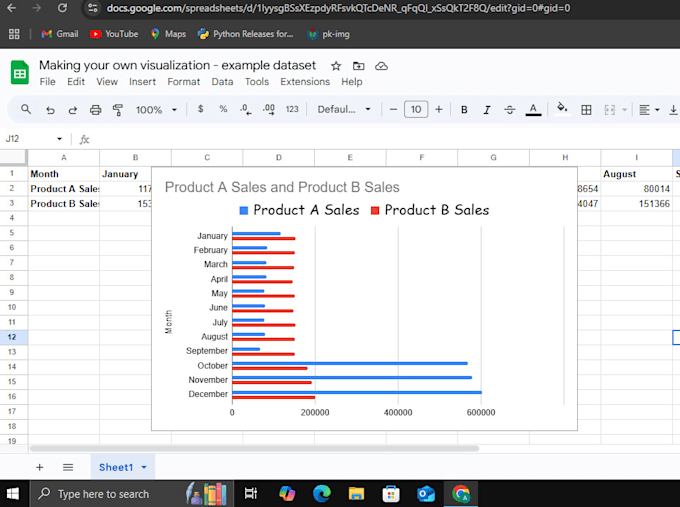The height and width of the screenshot is (507, 680).
Task: Click the document title text
Action: (x=177, y=65)
